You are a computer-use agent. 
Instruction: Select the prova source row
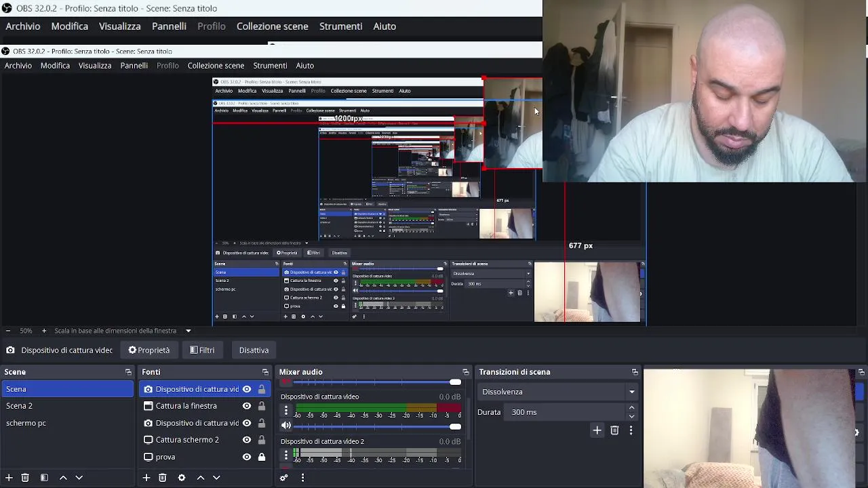click(x=205, y=457)
